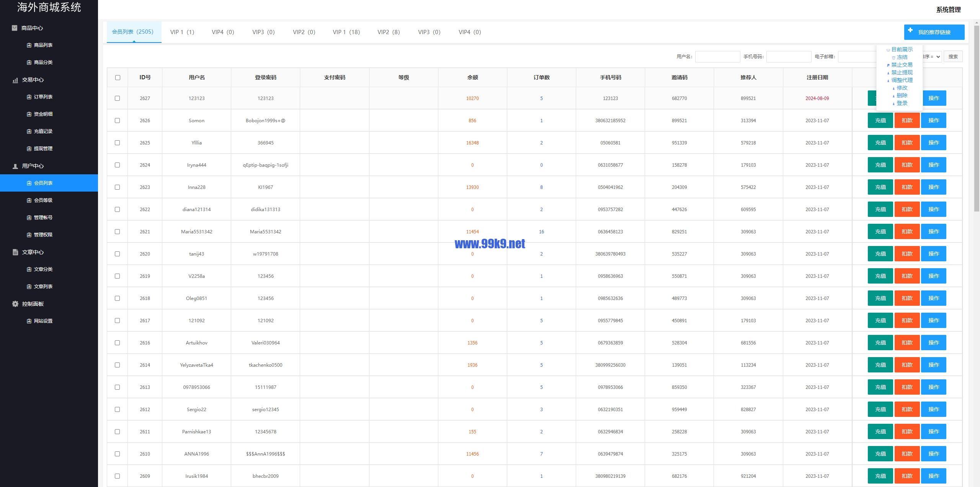This screenshot has height=487, width=980.
Task: Click 扣款 button for Inna228 row
Action: [907, 187]
